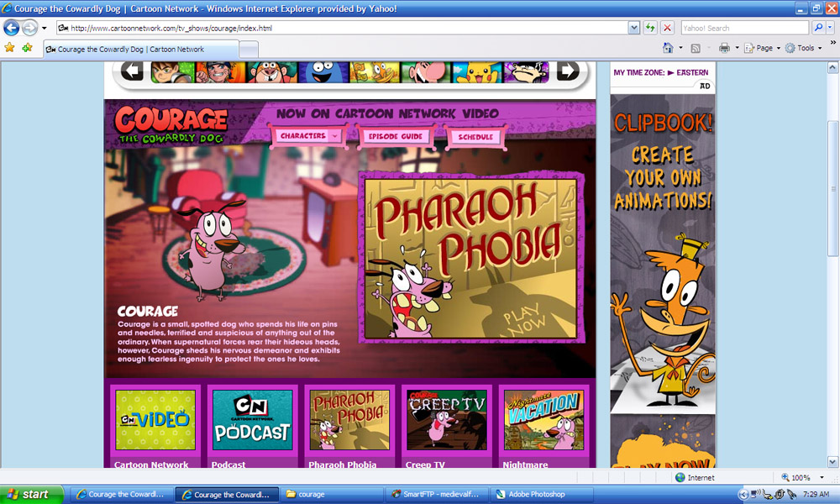Switch to the SmartFTP taskbar window
Viewport: 840px width, 504px height.
pos(436,495)
